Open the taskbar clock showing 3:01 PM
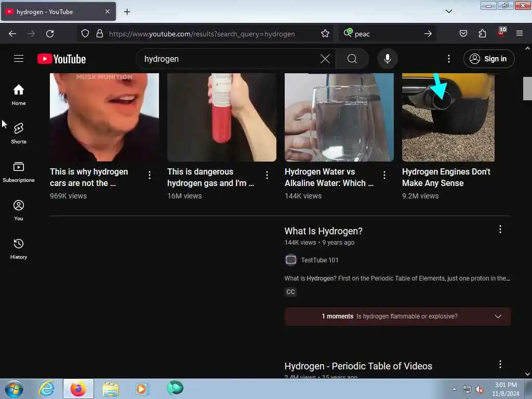Screen dimensions: 532x399 tap(505, 389)
